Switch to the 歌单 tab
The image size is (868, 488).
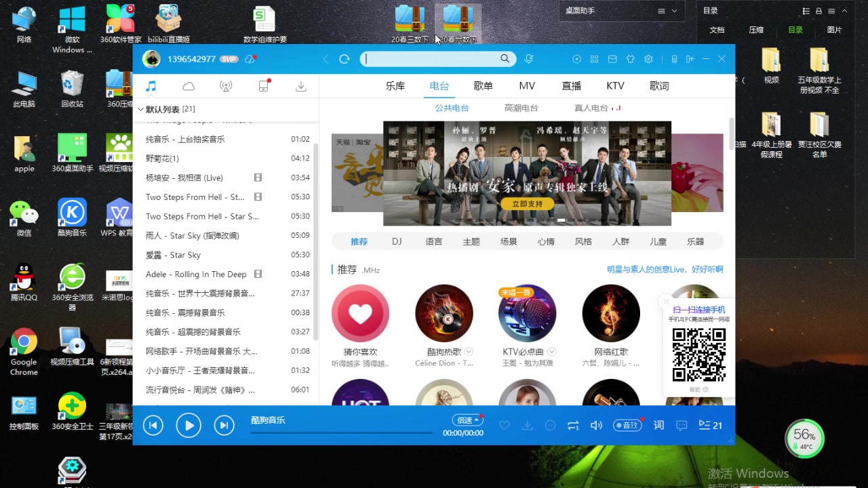tap(483, 86)
